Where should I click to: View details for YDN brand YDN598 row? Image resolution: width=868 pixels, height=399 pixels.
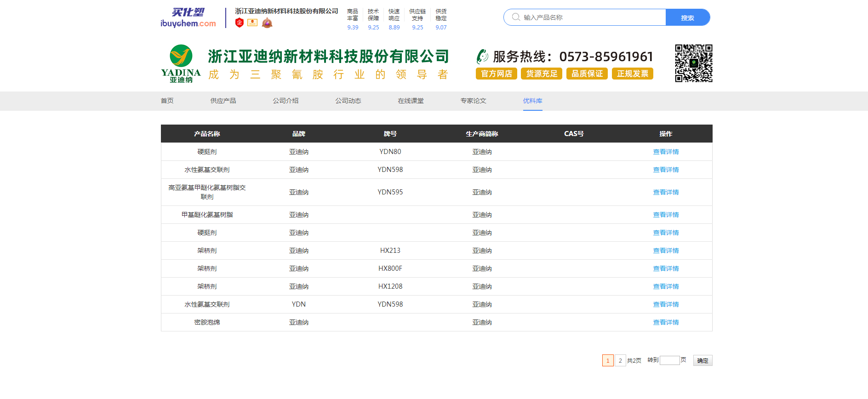666,304
